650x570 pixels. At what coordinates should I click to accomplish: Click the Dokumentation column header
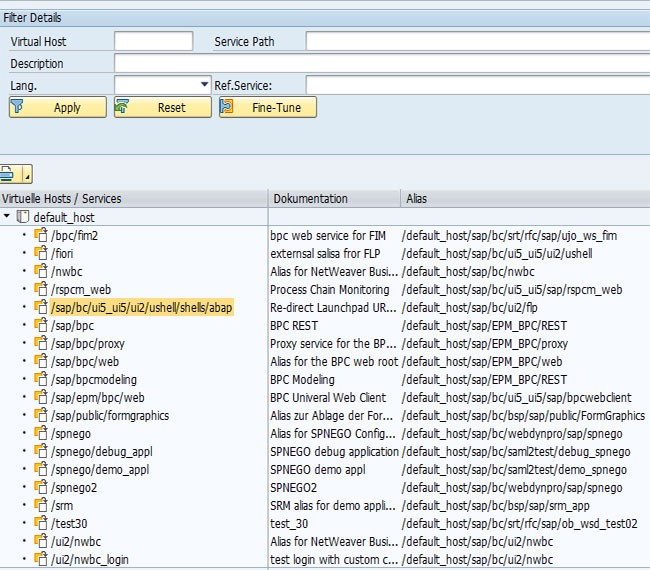(x=334, y=199)
